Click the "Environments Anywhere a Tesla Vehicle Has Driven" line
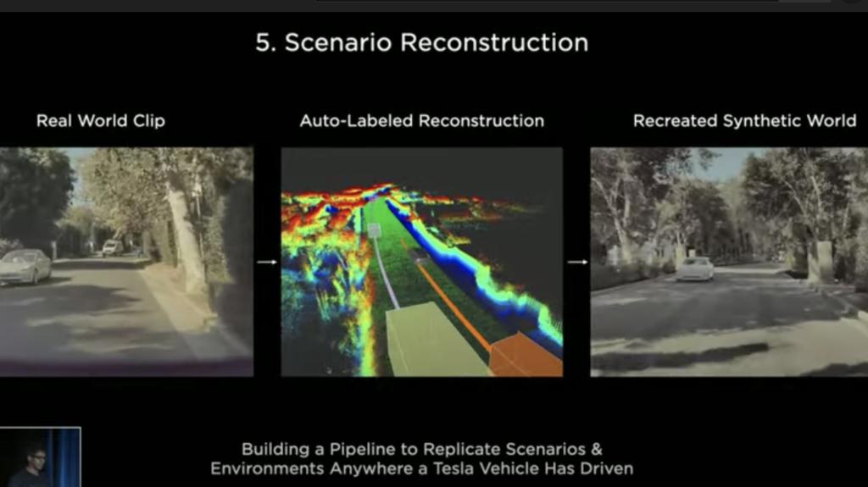 point(422,468)
